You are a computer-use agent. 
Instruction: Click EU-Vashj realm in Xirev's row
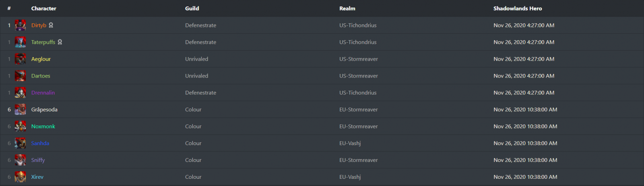[350, 177]
